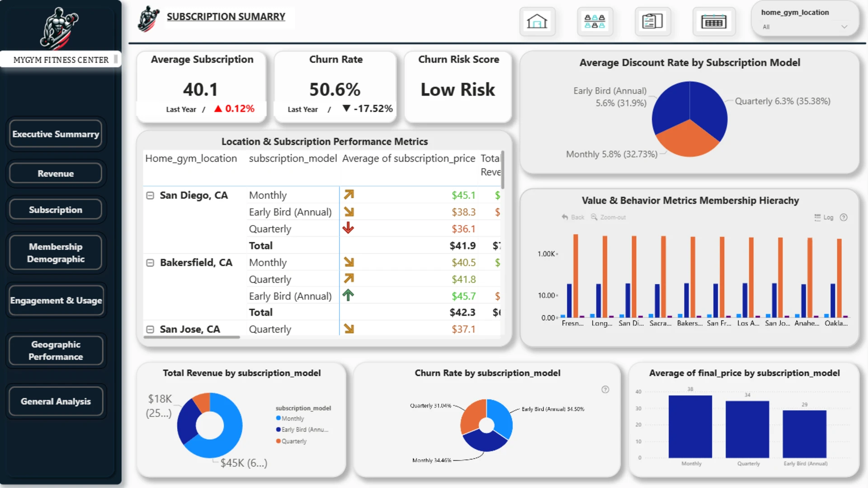Go to the Executive Summary page
Screen dimensions: 868x488
click(56, 134)
